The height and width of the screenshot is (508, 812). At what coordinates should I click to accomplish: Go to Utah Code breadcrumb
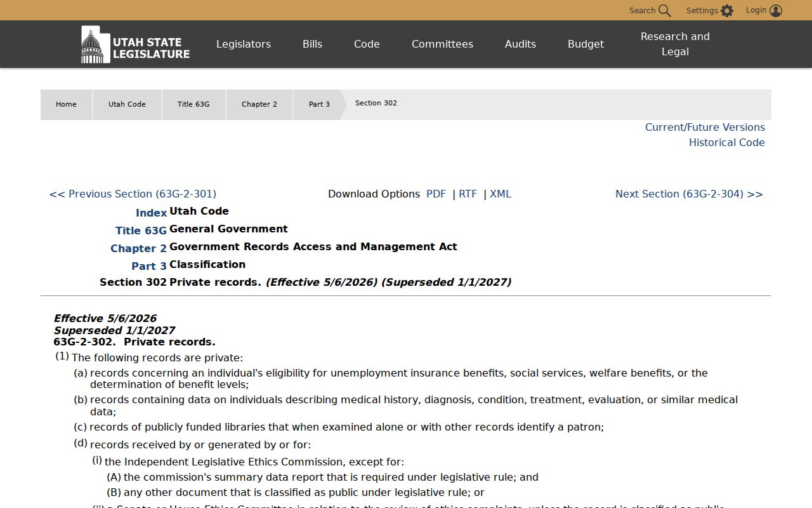point(127,104)
